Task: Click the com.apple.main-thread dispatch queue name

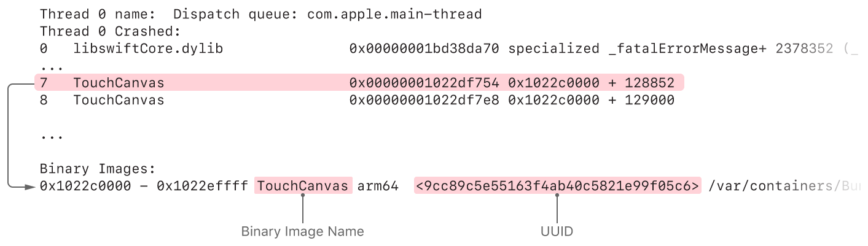Action: click(x=394, y=13)
